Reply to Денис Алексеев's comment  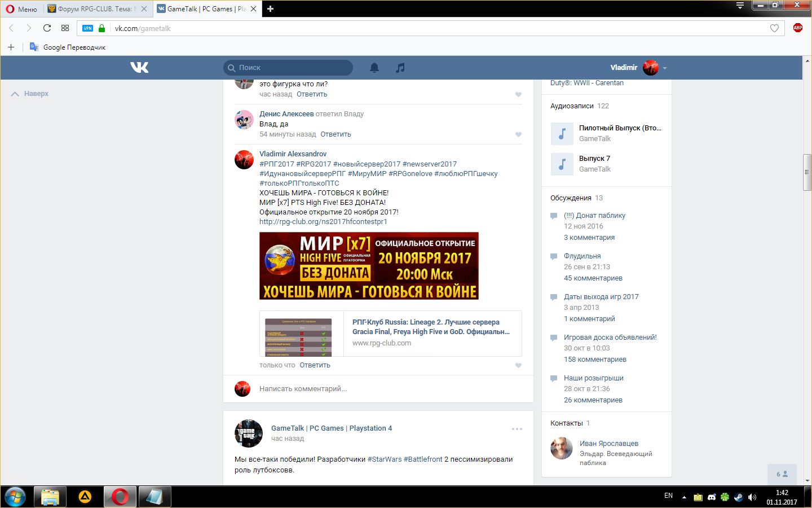click(x=336, y=134)
